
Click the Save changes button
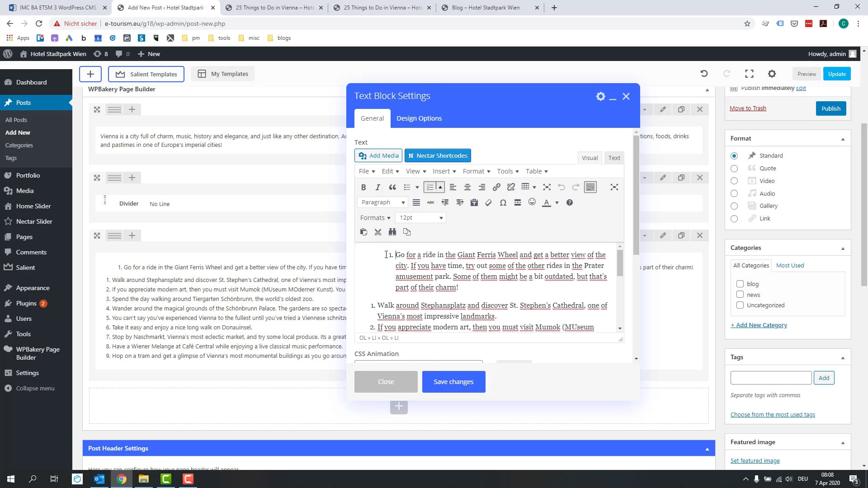click(453, 382)
